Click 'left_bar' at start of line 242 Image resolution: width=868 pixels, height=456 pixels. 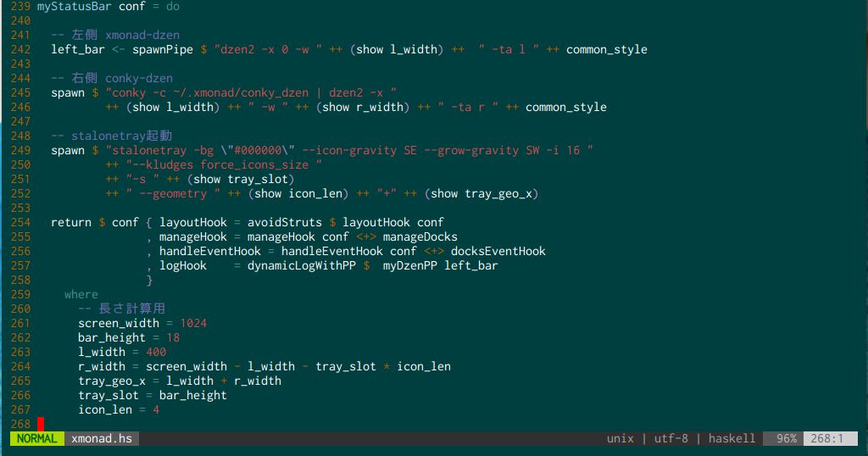coord(78,50)
